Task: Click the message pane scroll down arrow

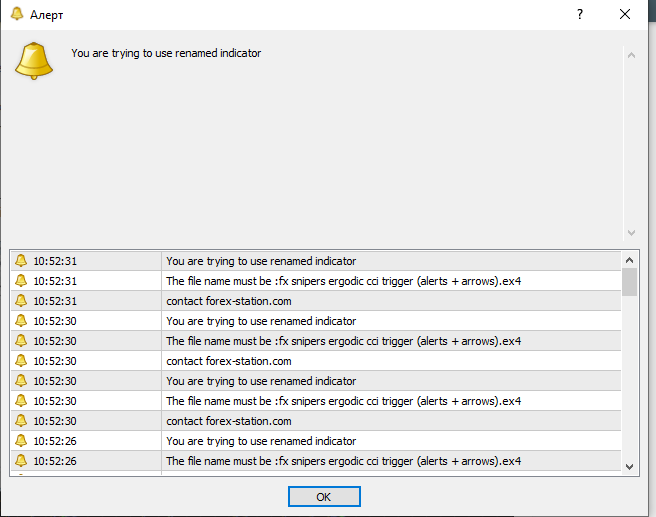Action: click(x=630, y=232)
